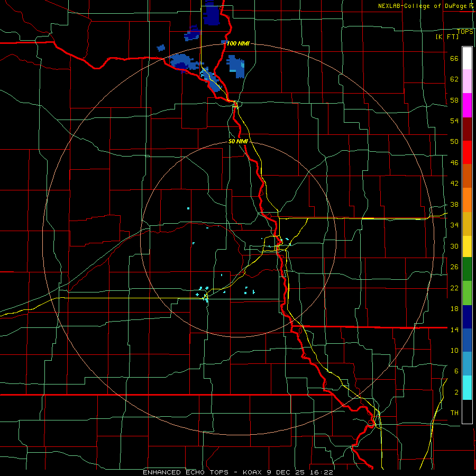The image size is (476, 476).
Task: Click the '30' legend value
Action: click(454, 246)
